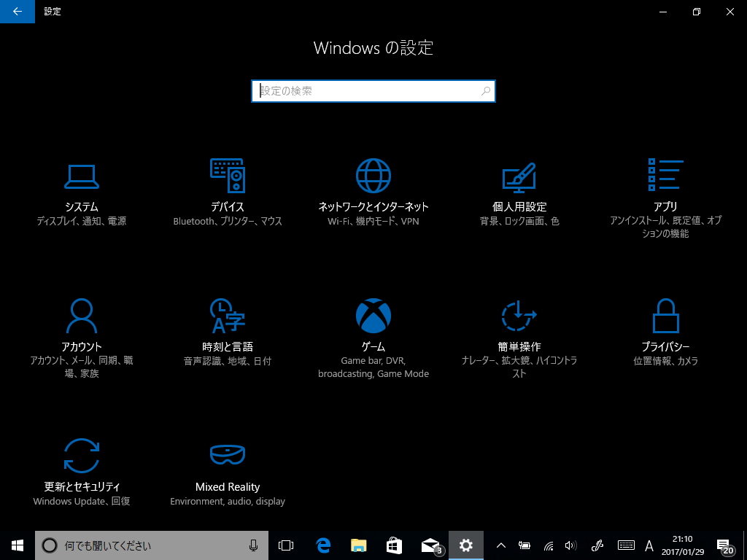Image resolution: width=747 pixels, height=560 pixels.
Task: Open the 簡単操作 ease-of-access icon
Action: coord(519,316)
